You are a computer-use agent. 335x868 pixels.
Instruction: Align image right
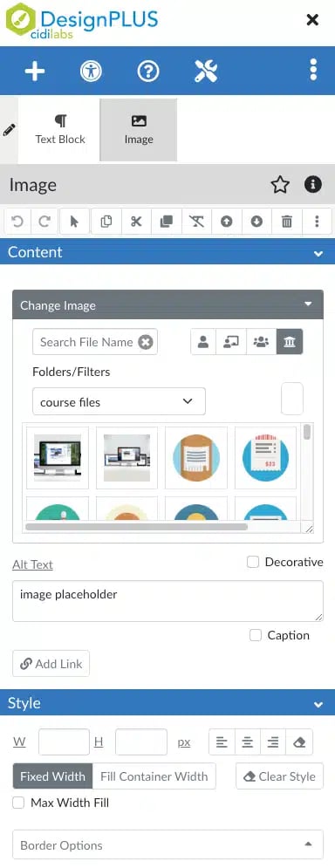pos(273,743)
